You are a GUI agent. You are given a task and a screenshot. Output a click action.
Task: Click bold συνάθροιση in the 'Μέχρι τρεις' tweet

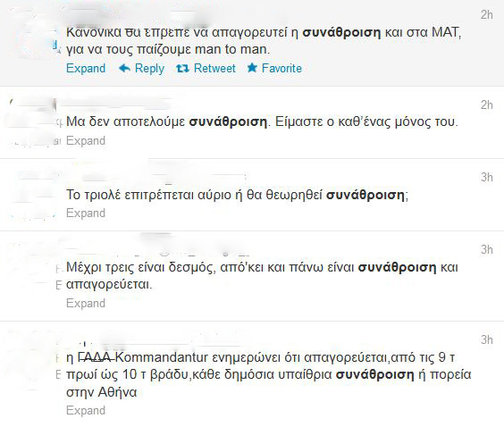click(398, 267)
